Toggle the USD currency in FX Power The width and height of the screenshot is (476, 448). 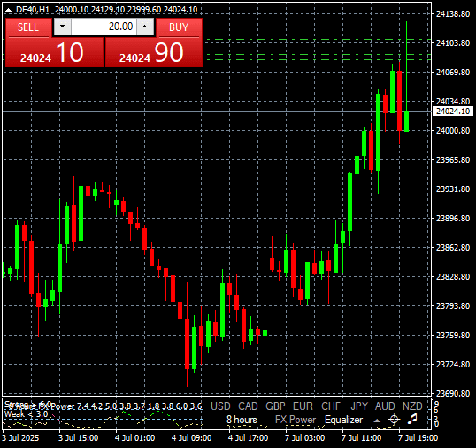(x=220, y=406)
